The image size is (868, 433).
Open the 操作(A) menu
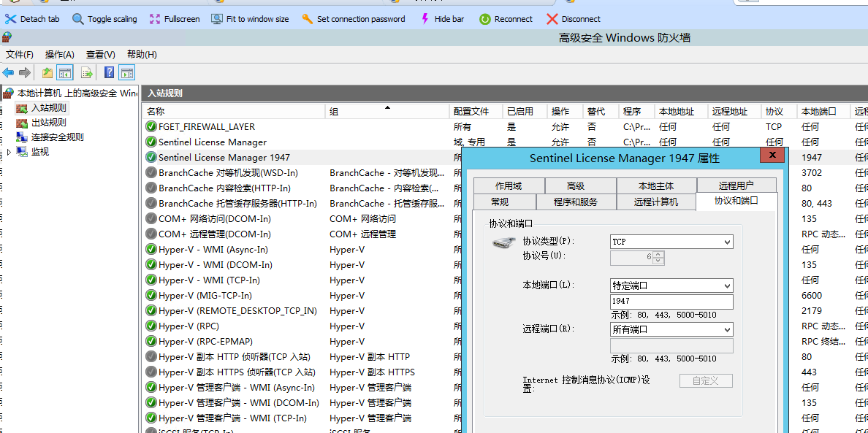tap(59, 54)
